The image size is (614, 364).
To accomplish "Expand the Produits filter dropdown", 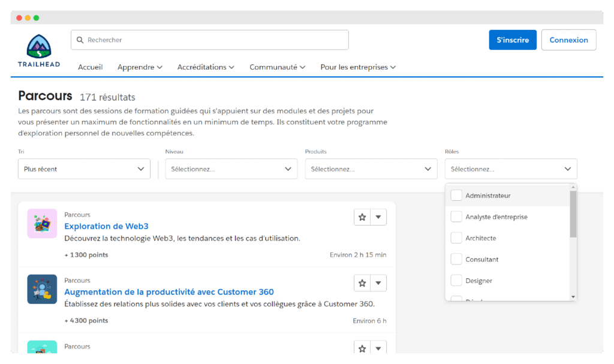I will [371, 169].
